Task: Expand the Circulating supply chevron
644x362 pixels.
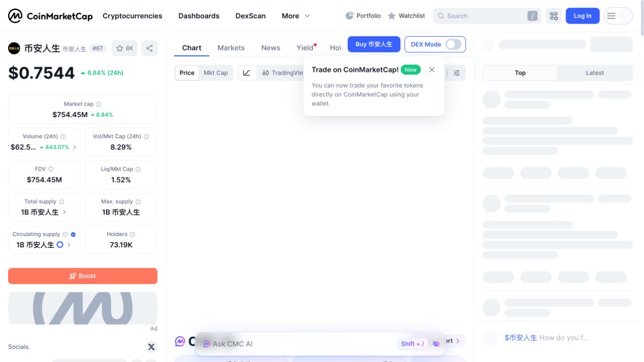Action: pos(69,245)
